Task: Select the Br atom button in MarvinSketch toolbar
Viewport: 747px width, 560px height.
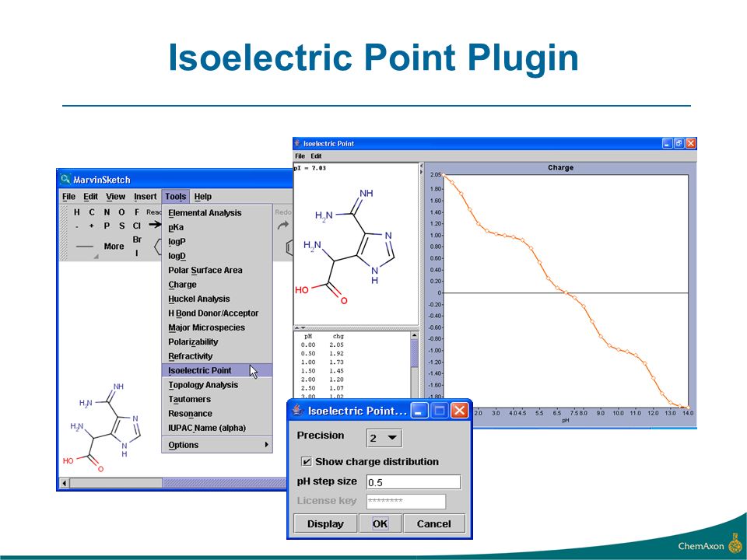Action: click(x=137, y=240)
